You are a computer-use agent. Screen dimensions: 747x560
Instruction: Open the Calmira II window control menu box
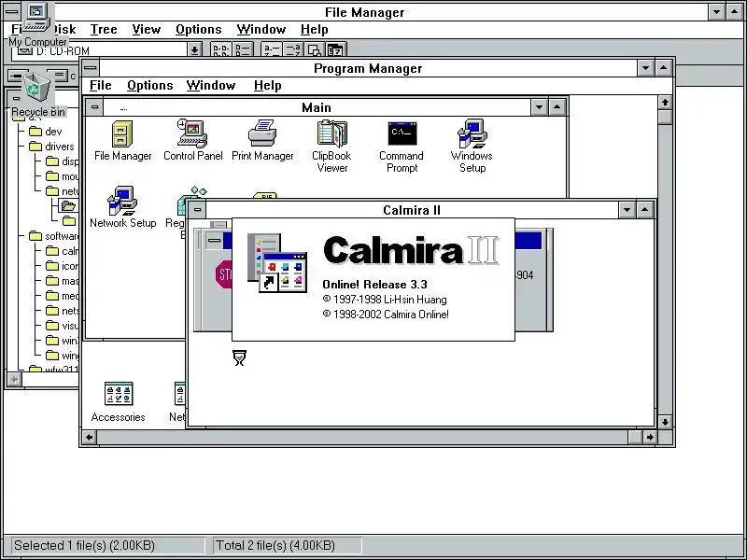coord(197,209)
